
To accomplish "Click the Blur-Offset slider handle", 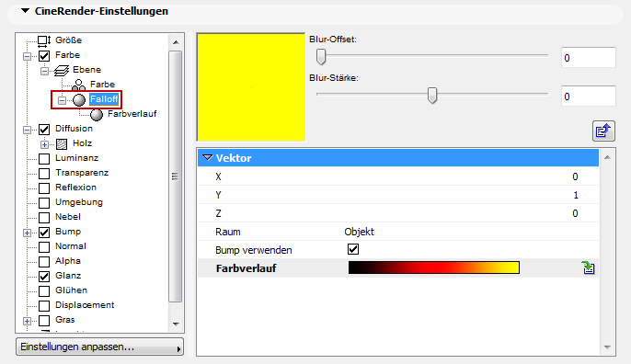I will click(321, 57).
